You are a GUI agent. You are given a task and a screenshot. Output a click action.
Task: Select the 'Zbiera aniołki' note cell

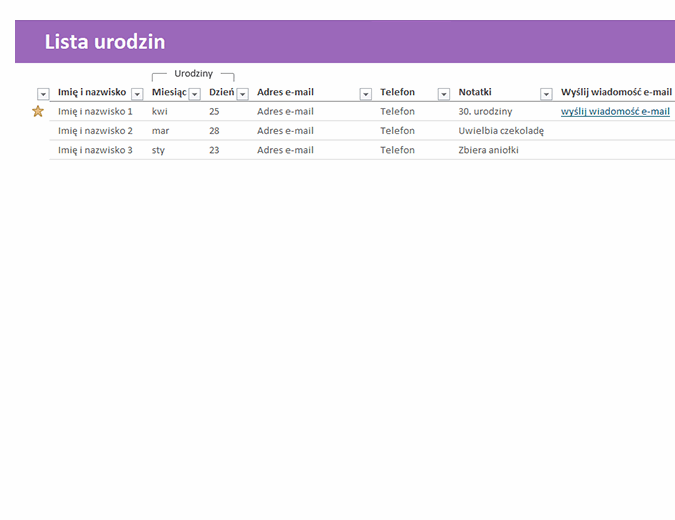coord(488,150)
